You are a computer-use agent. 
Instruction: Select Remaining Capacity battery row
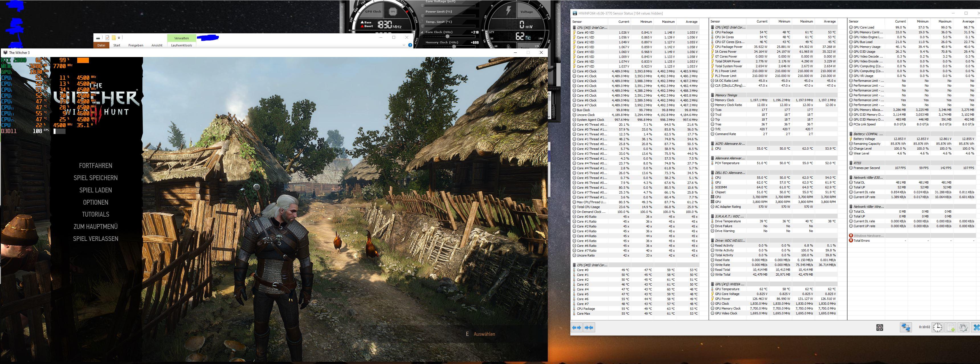913,144
